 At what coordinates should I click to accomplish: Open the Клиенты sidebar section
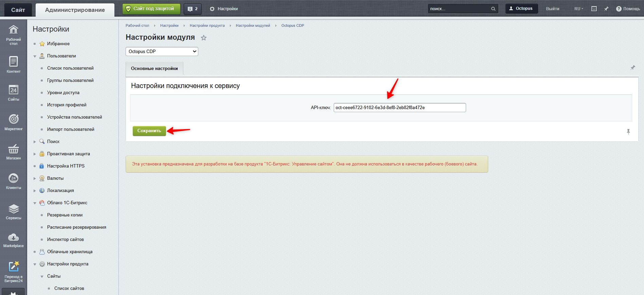pyautogui.click(x=13, y=181)
